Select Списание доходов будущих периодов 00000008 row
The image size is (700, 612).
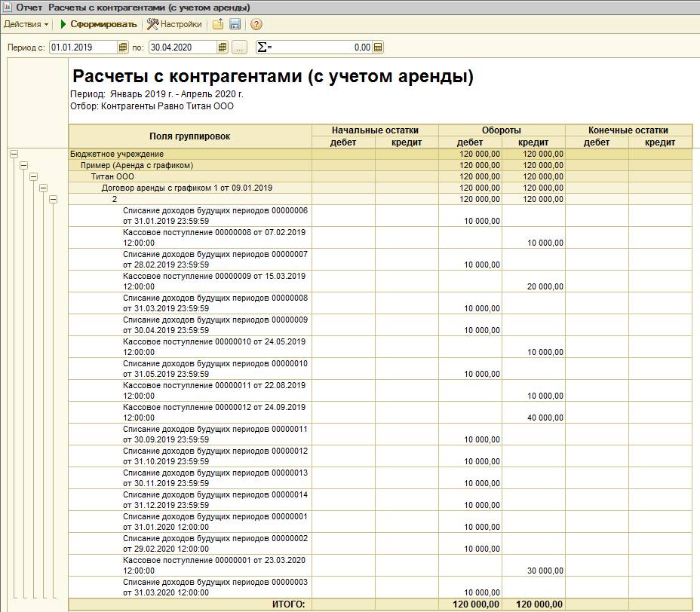pos(380,303)
